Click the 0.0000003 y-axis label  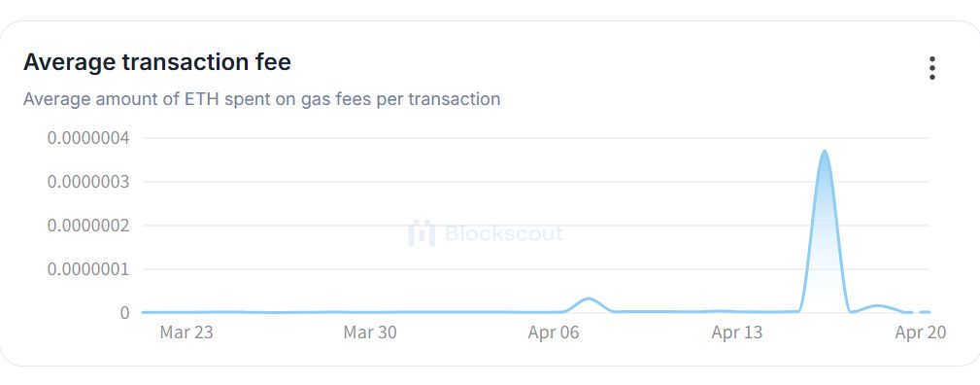88,182
